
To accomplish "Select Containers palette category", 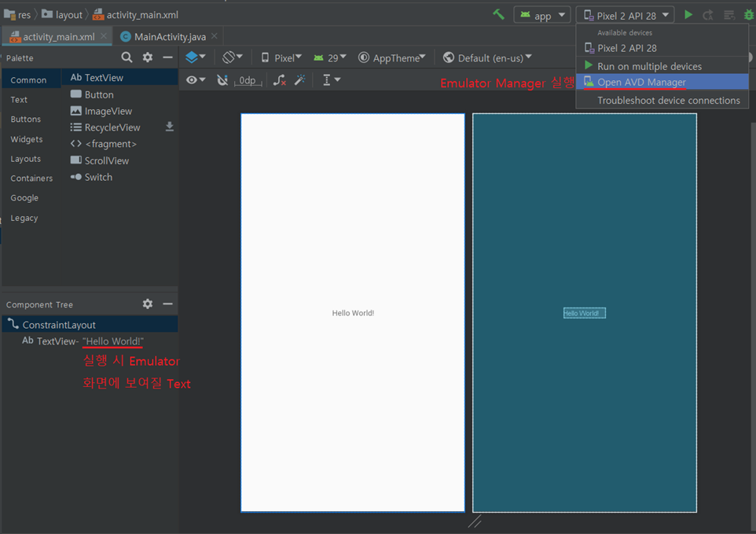I will click(31, 179).
